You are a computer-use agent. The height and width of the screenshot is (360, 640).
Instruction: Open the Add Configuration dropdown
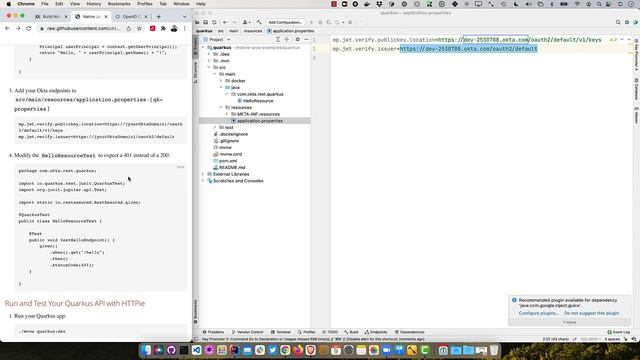[285, 22]
